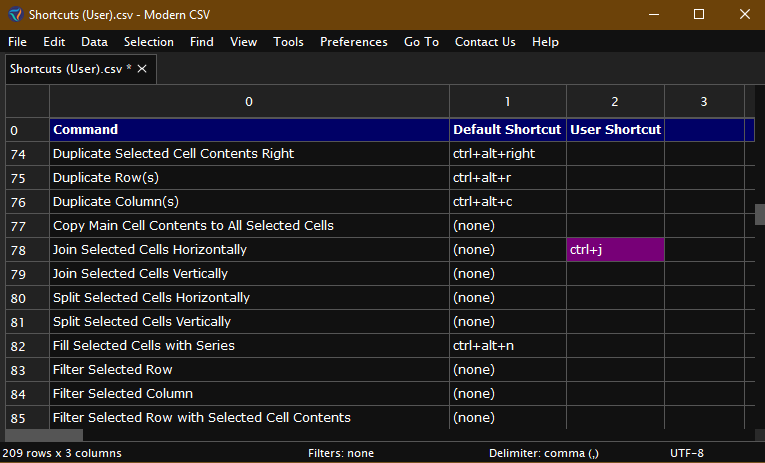The height and width of the screenshot is (463, 765).
Task: Click Filters: none in status bar
Action: (x=341, y=453)
